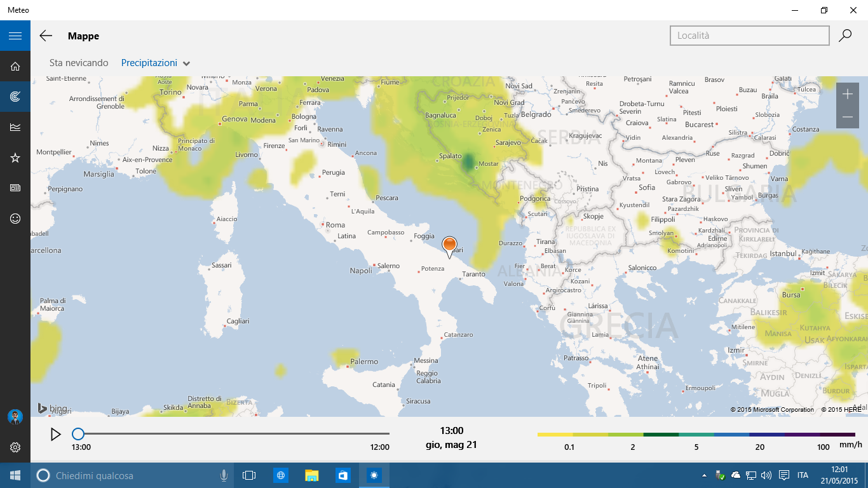This screenshot has width=868, height=488.
Task: Open the Store taskbar icon
Action: coord(343,475)
